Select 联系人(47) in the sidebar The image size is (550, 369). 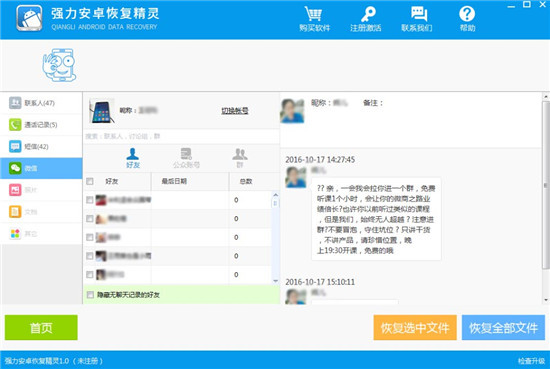coord(41,103)
